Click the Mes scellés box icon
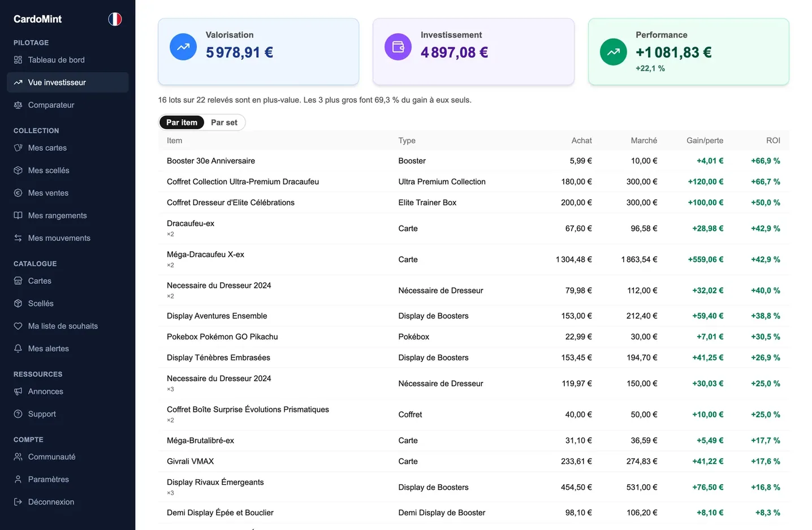Image resolution: width=812 pixels, height=530 pixels. click(18, 171)
